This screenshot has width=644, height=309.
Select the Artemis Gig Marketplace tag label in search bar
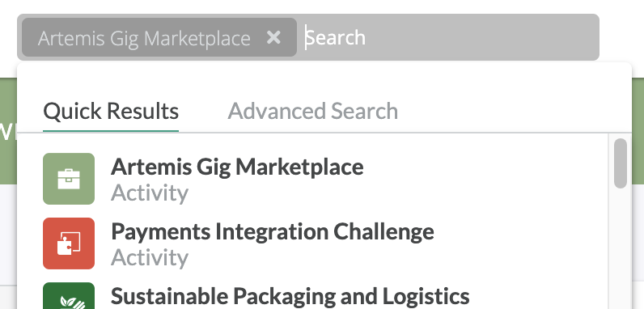click(x=144, y=39)
